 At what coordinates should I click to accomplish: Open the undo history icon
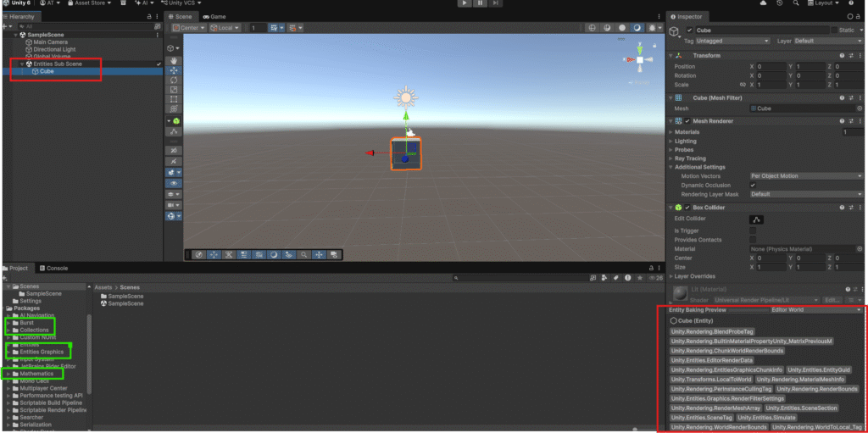click(x=780, y=3)
